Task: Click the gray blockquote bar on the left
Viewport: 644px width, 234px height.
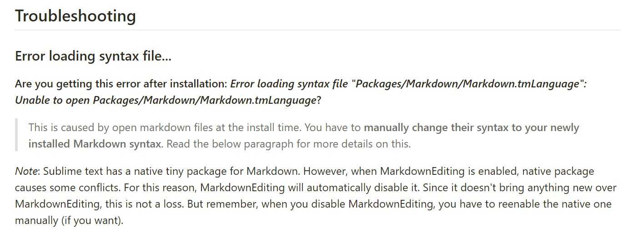Action: coord(16,135)
